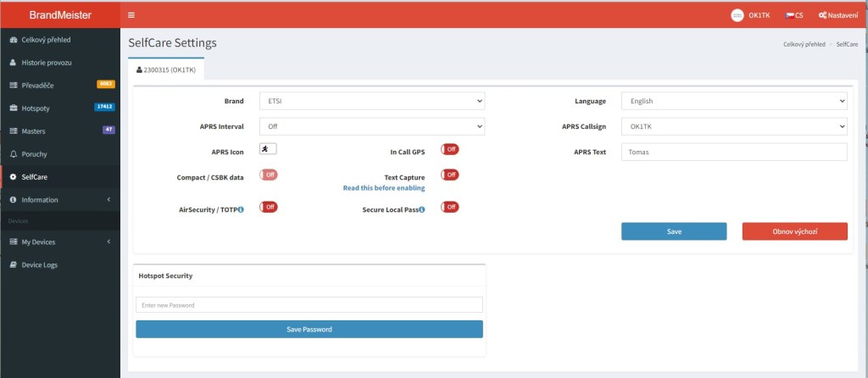Open Historie provozu in the sidebar
This screenshot has height=378, width=868.
click(x=47, y=63)
